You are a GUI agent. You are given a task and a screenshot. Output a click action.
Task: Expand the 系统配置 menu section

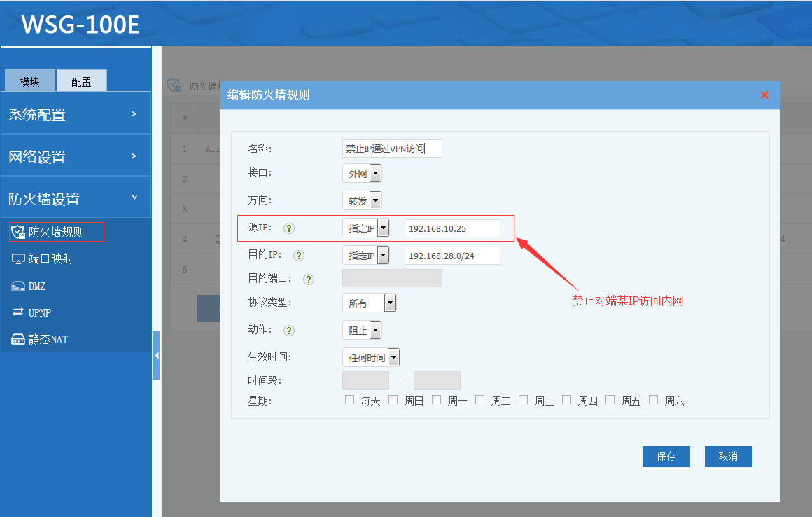(76, 114)
